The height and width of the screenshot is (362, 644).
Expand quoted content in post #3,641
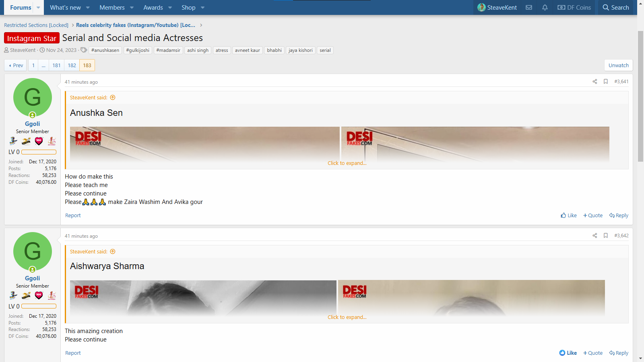pos(347,163)
